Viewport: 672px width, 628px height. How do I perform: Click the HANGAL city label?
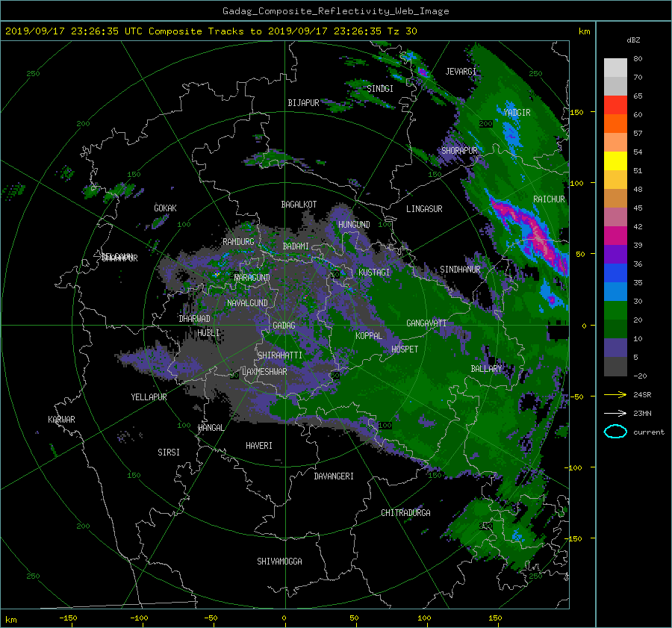click(211, 428)
